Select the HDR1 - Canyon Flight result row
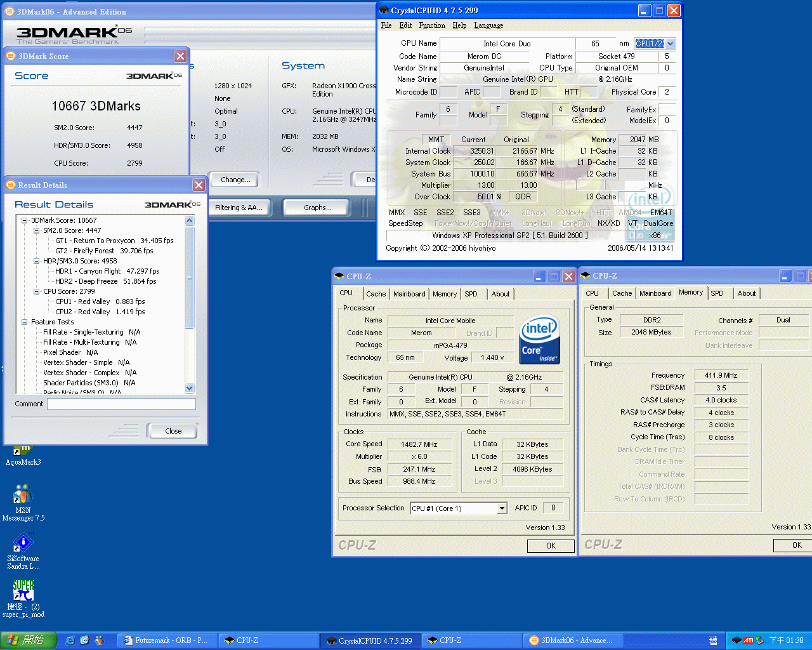This screenshot has width=812, height=650. tap(107, 271)
